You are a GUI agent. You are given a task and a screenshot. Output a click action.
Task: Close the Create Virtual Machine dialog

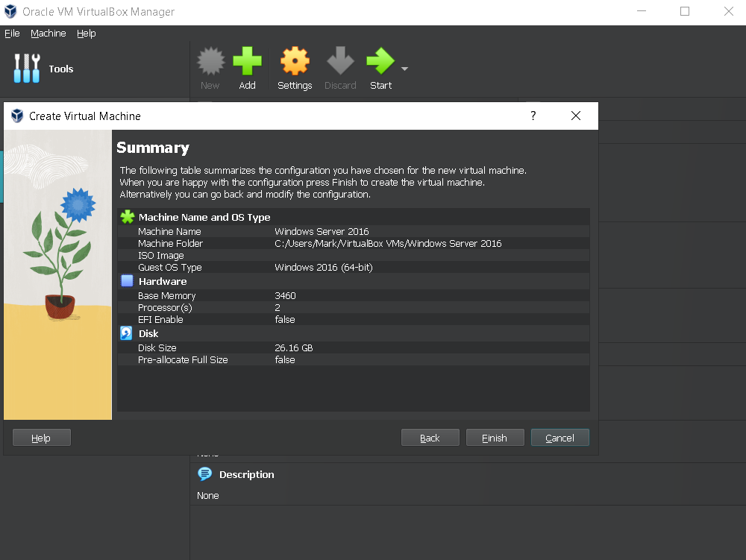[576, 116]
